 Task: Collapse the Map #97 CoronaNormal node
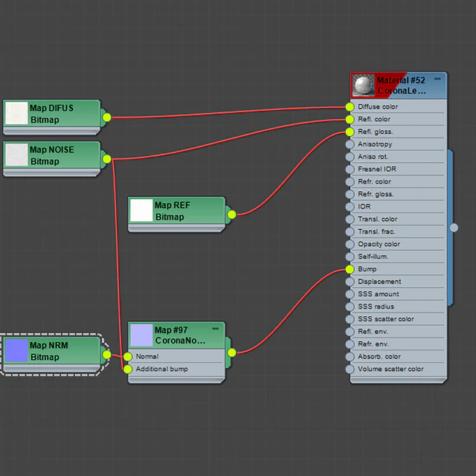(216, 328)
